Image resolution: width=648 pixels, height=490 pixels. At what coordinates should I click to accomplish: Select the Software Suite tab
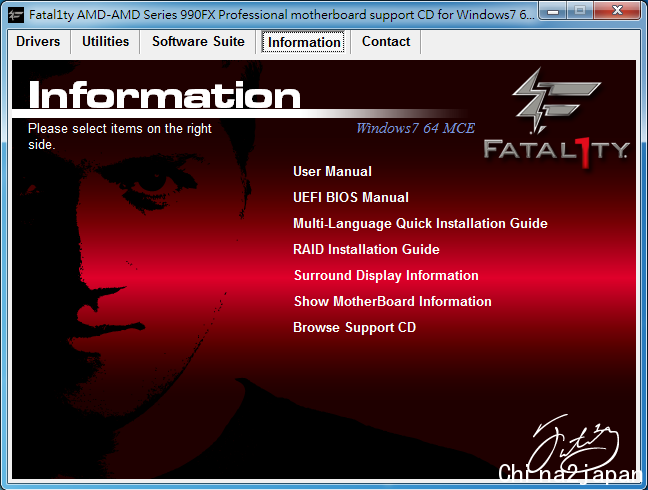point(198,42)
